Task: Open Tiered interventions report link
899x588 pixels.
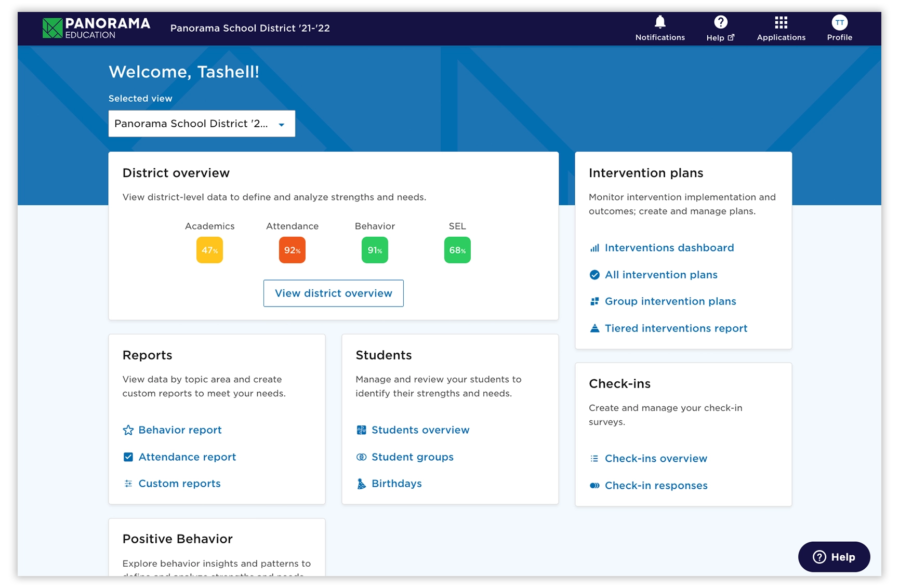Action: 676,328
